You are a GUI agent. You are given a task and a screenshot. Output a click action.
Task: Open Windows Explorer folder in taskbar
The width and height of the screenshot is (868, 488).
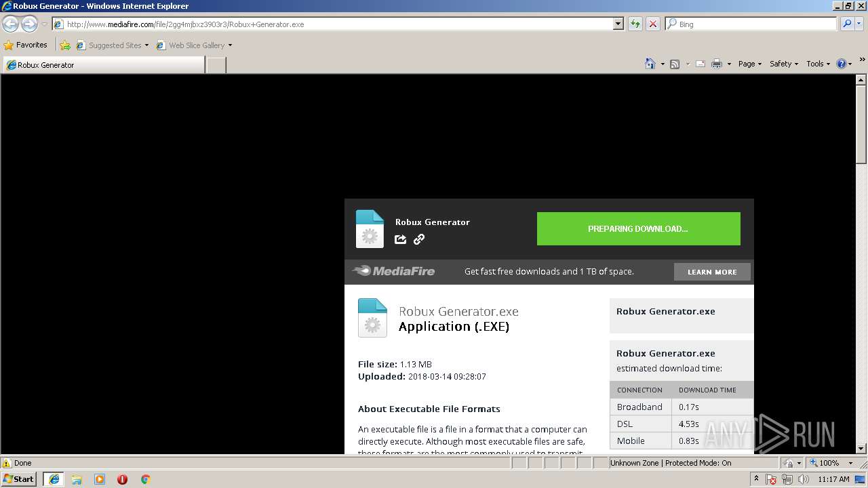click(x=77, y=479)
